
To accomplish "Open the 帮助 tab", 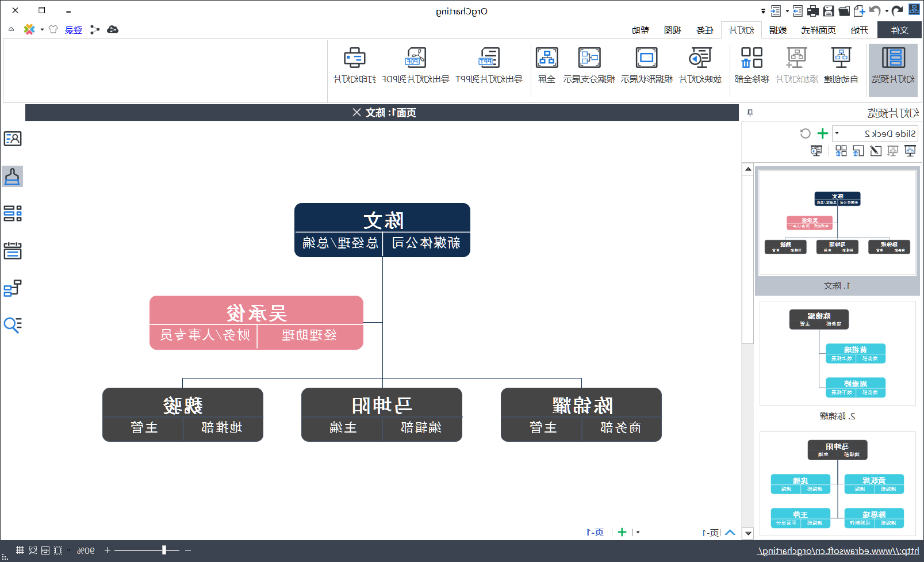I will coord(641,30).
